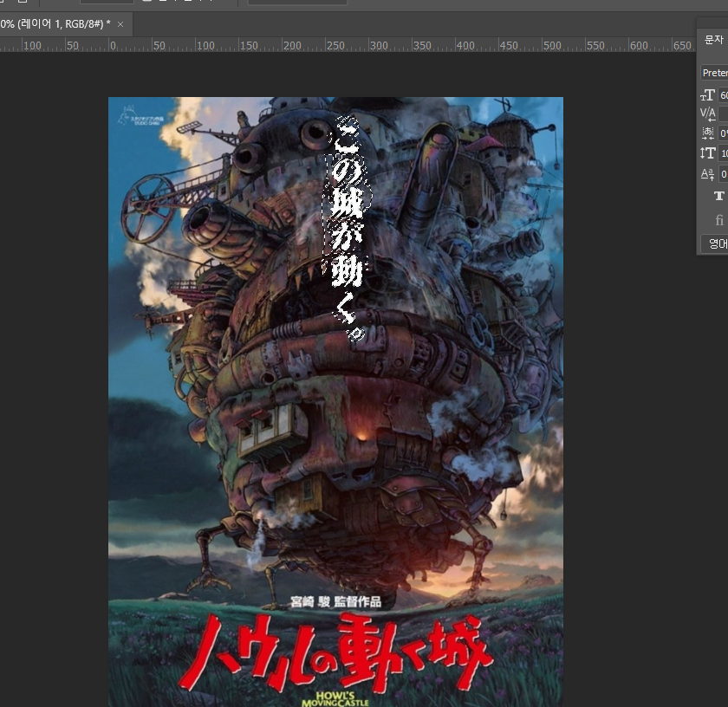This screenshot has width=728, height=707.
Task: Click the selected white Japanese text on canvas
Action: (x=348, y=228)
